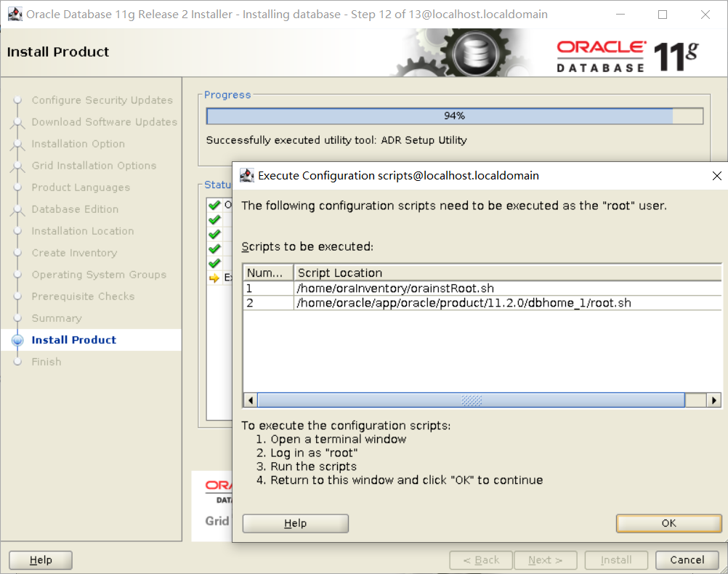The height and width of the screenshot is (574, 728).
Task: Click the first green checkmark status icon
Action: click(x=214, y=206)
